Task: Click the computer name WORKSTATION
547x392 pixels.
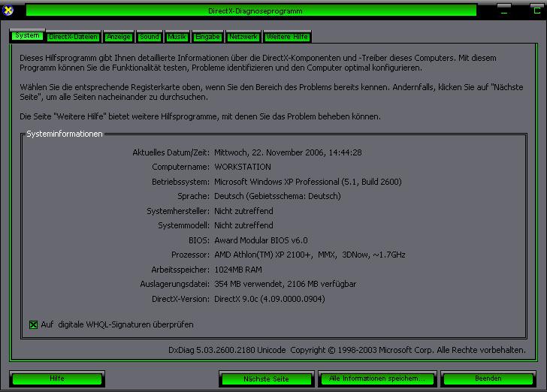Action: click(x=243, y=167)
